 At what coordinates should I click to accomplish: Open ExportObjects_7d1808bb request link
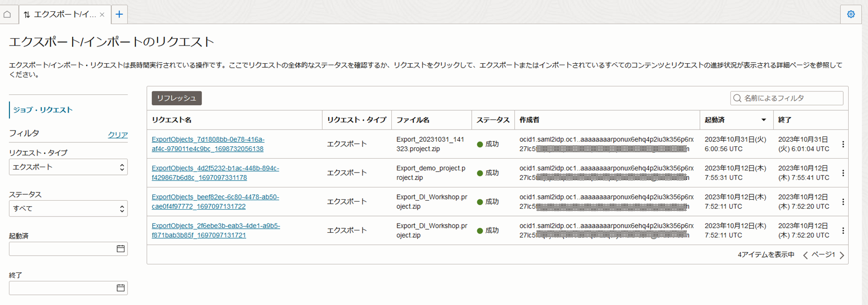tap(208, 144)
